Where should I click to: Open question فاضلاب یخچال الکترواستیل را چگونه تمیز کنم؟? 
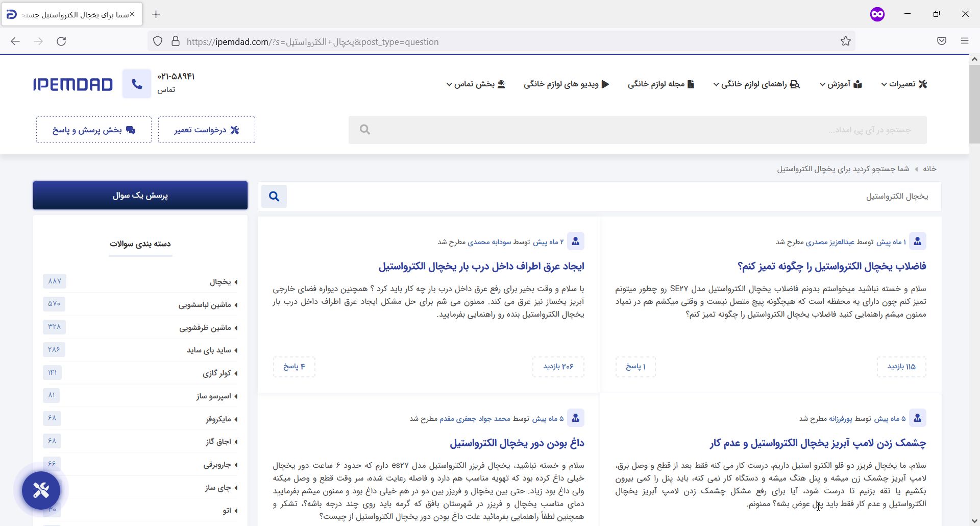tap(832, 266)
